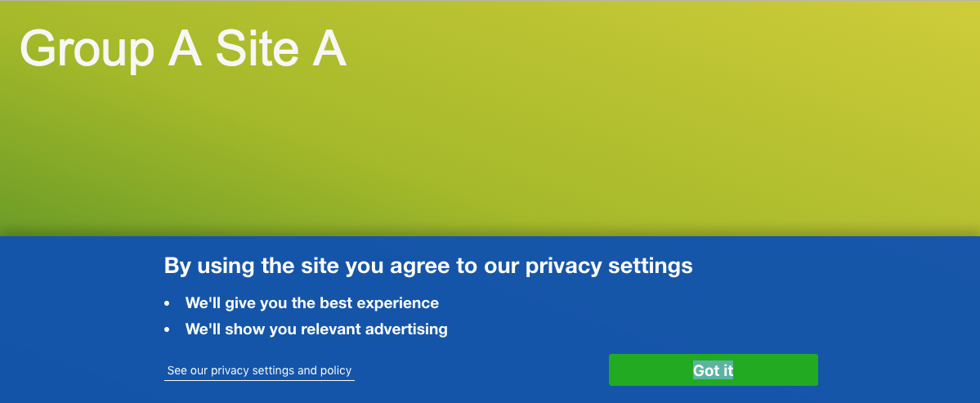The height and width of the screenshot is (403, 980).
Task: Click bullet marker beside relevant advertising item
Action: (x=167, y=329)
